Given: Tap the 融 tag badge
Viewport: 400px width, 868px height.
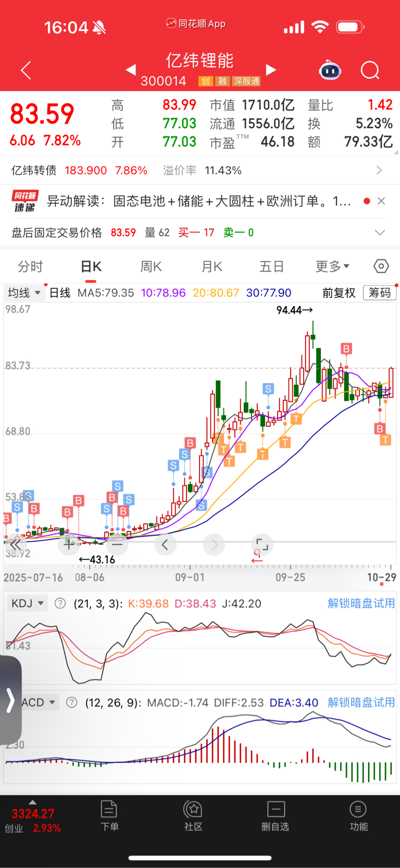Looking at the screenshot, I should (222, 81).
